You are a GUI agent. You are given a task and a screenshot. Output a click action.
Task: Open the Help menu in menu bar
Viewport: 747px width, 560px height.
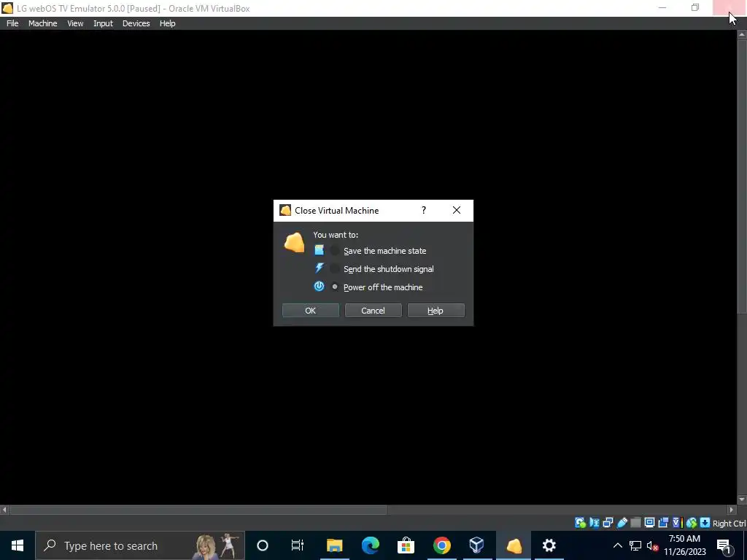[x=167, y=23]
